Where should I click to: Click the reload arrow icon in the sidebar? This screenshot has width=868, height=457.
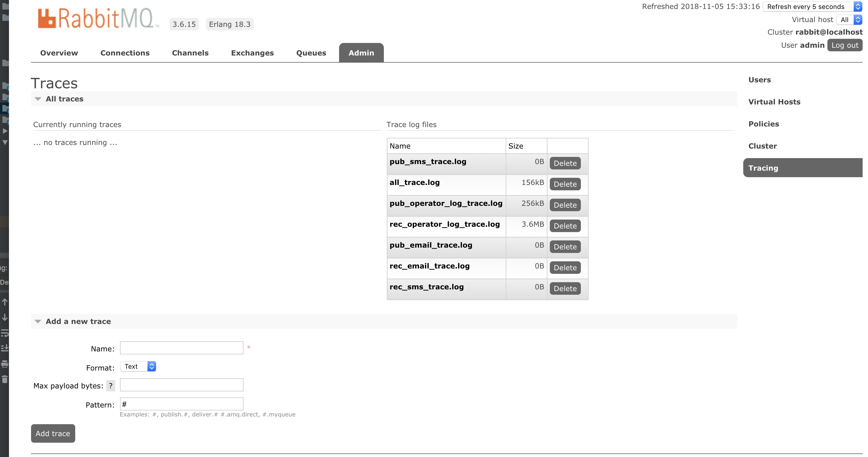[x=5, y=334]
